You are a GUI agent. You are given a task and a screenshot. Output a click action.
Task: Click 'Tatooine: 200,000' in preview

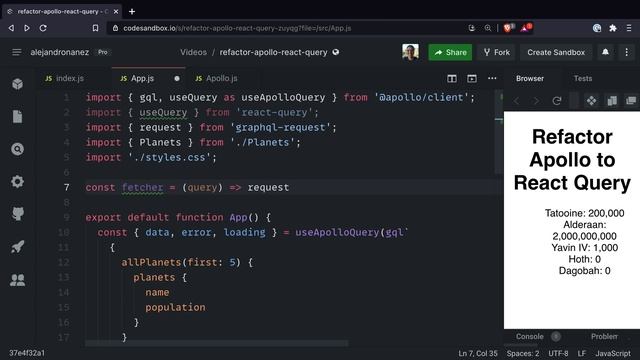click(584, 213)
